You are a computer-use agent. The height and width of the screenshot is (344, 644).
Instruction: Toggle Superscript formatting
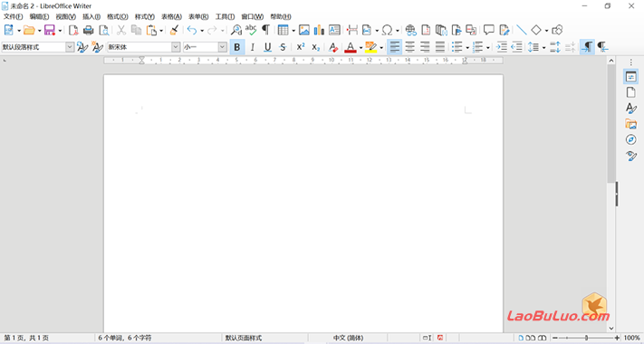[301, 47]
